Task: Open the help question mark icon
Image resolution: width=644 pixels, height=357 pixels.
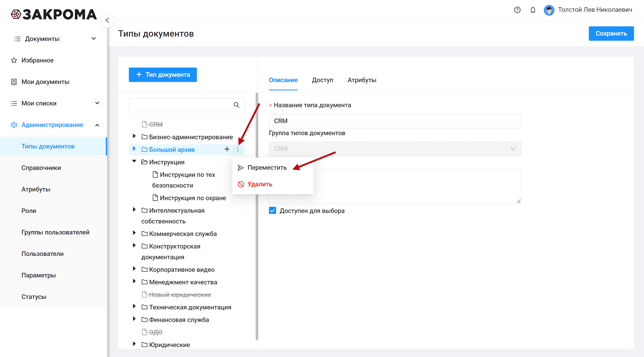Action: 517,10
